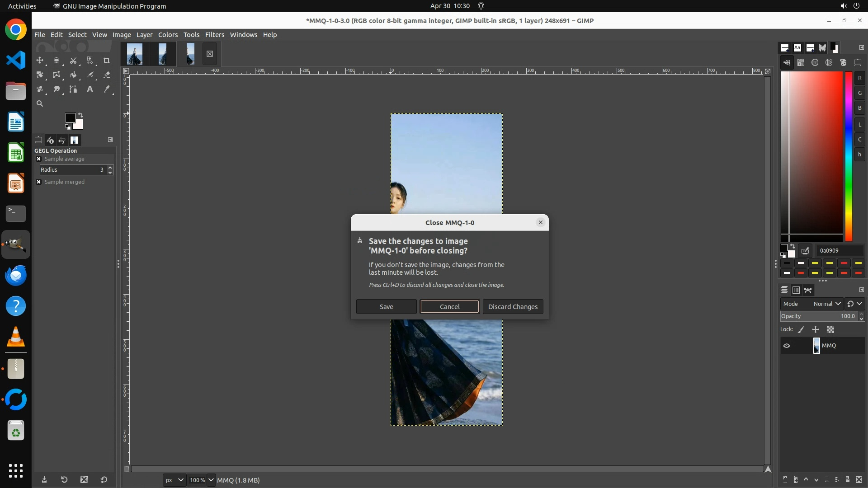868x488 pixels.
Task: Click the foreground color swatch in toolbox
Action: (70, 118)
